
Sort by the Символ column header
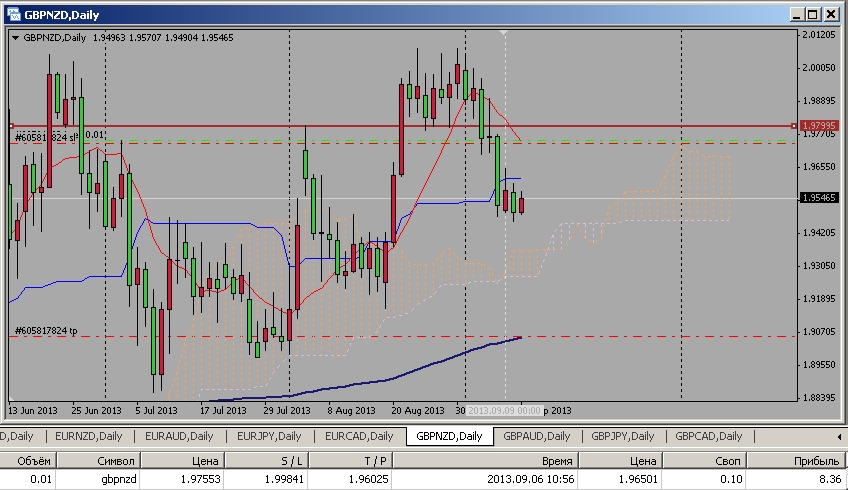coord(98,461)
